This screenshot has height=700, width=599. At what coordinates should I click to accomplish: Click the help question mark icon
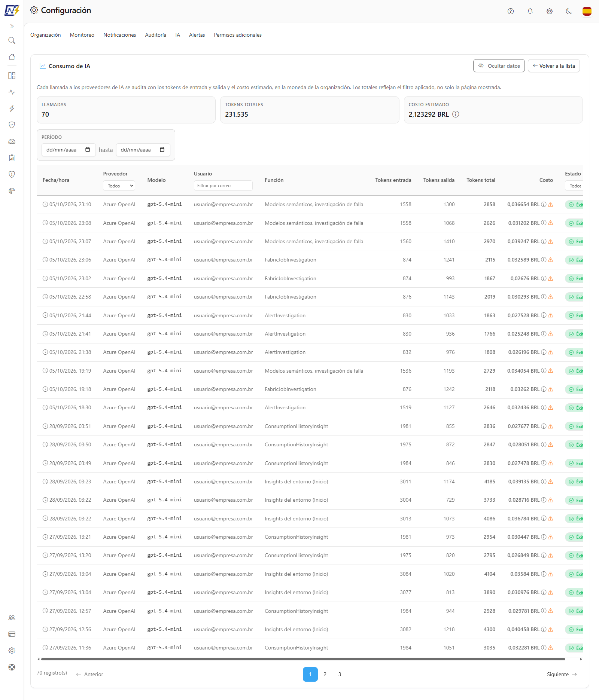coord(511,11)
